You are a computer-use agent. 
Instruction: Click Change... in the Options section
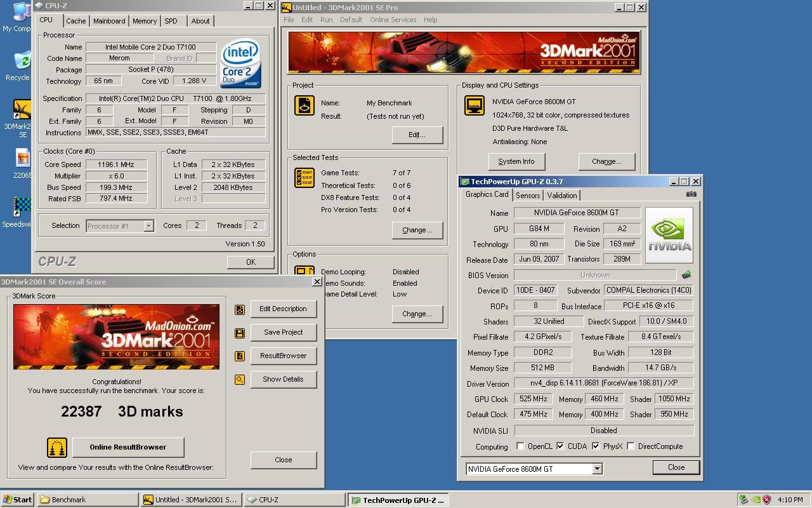(x=417, y=314)
